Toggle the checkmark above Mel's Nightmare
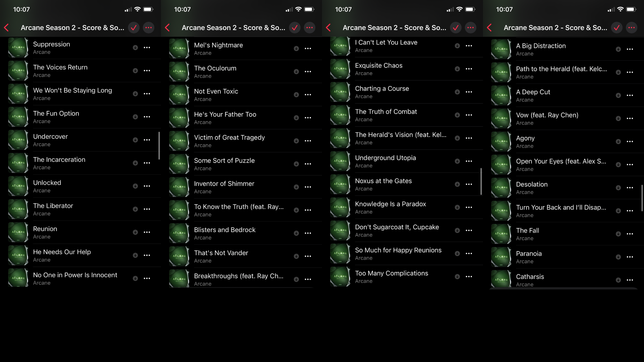 click(294, 27)
